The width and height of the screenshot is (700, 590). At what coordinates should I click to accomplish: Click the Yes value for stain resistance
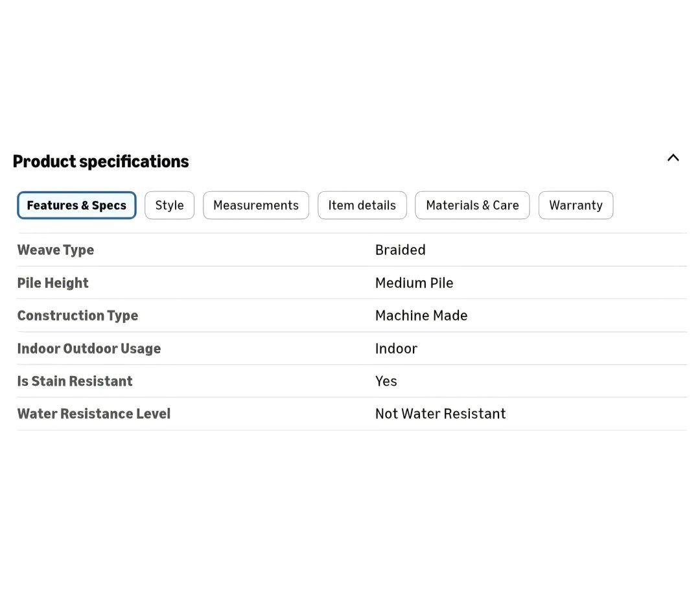(386, 381)
